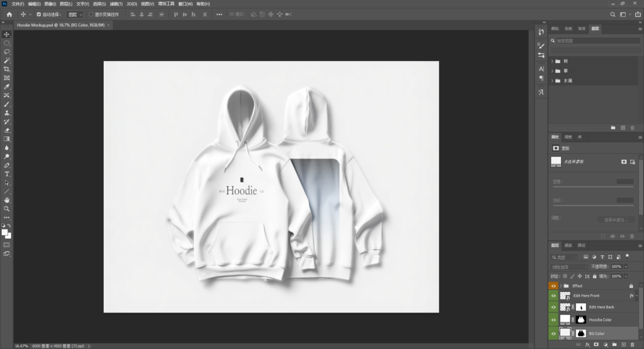The height and width of the screenshot is (349, 644).
Task: Open the History panel icon
Action: (541, 31)
